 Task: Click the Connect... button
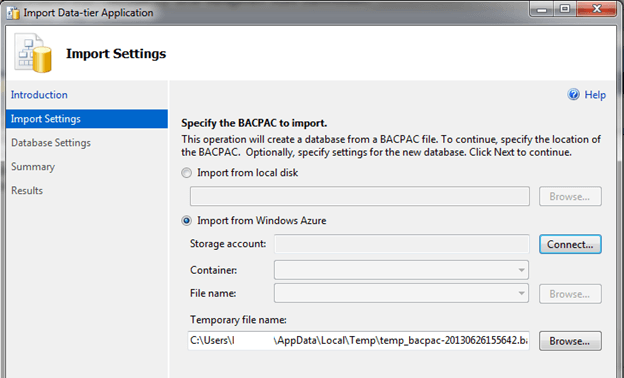tap(570, 244)
